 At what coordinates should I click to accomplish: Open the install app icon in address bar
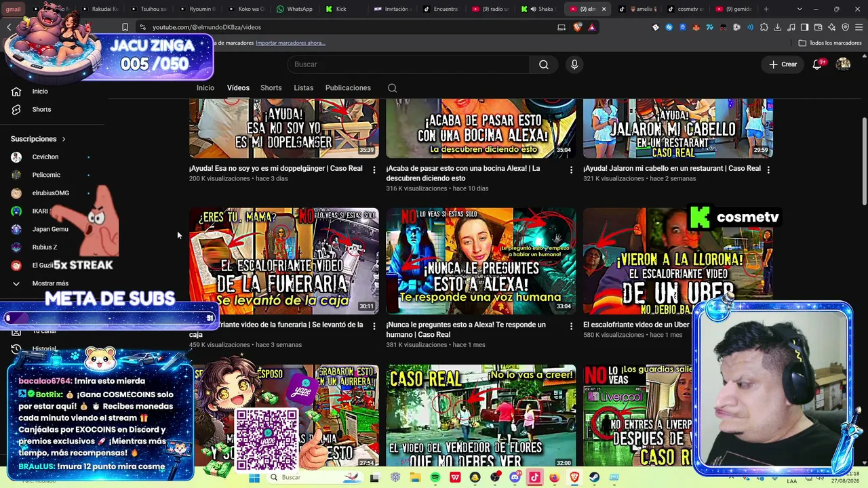(561, 27)
